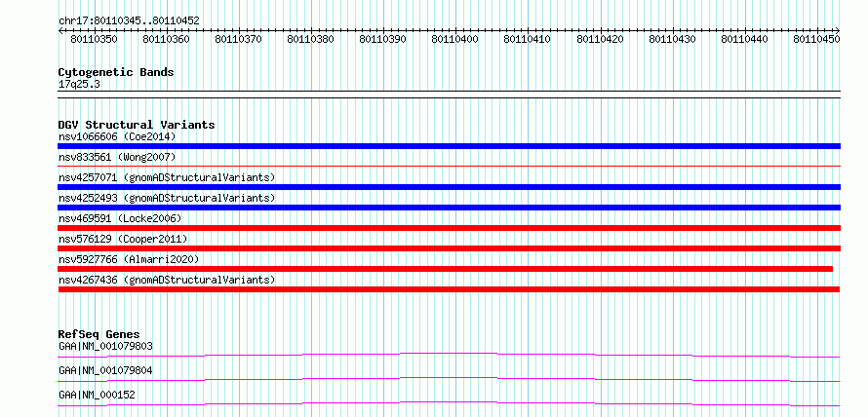Open GAA|NM_001079804 transcript label
The width and height of the screenshot is (868, 417).
coord(105,370)
